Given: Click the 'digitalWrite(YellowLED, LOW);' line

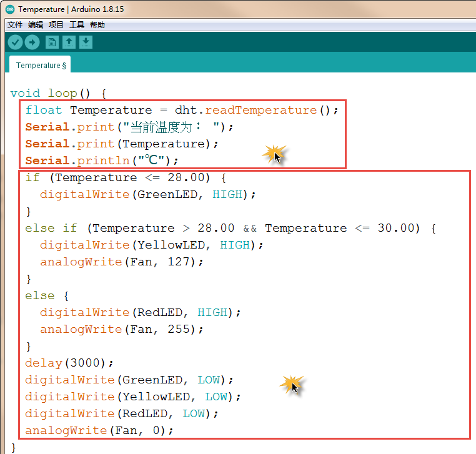Looking at the screenshot, I should click(x=133, y=397).
